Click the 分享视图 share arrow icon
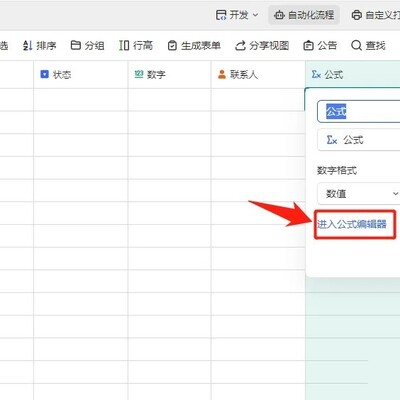The image size is (400, 400). [240, 45]
